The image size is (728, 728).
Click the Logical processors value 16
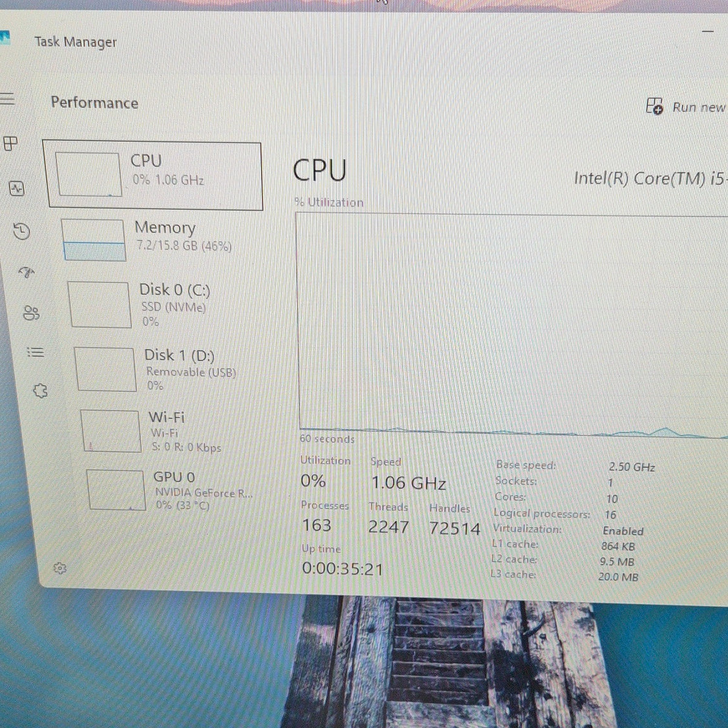click(x=610, y=515)
